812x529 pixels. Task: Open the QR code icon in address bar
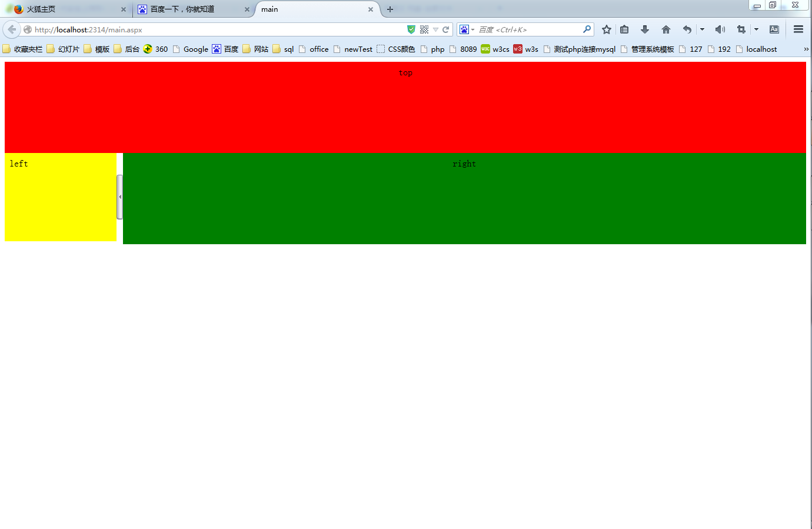point(424,29)
